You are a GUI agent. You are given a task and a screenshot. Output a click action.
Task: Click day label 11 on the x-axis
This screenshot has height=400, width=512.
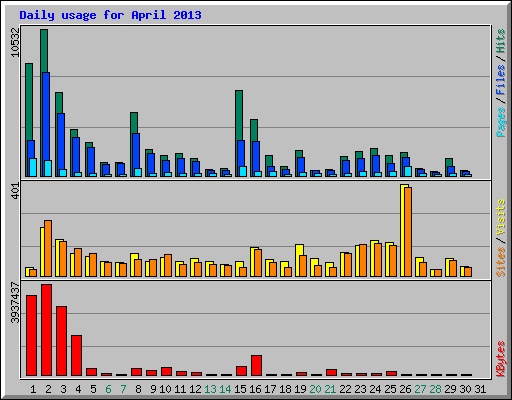coord(180,389)
